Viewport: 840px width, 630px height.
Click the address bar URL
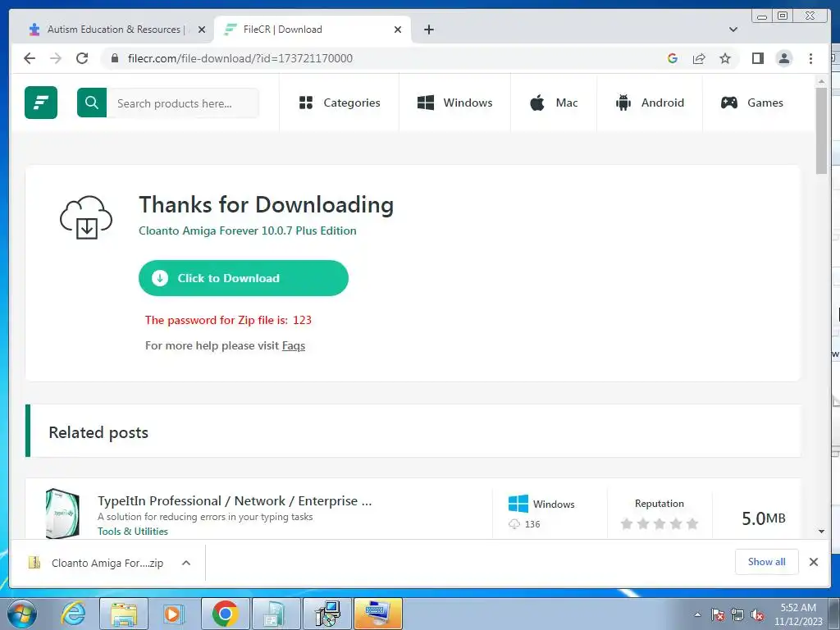[240, 58]
